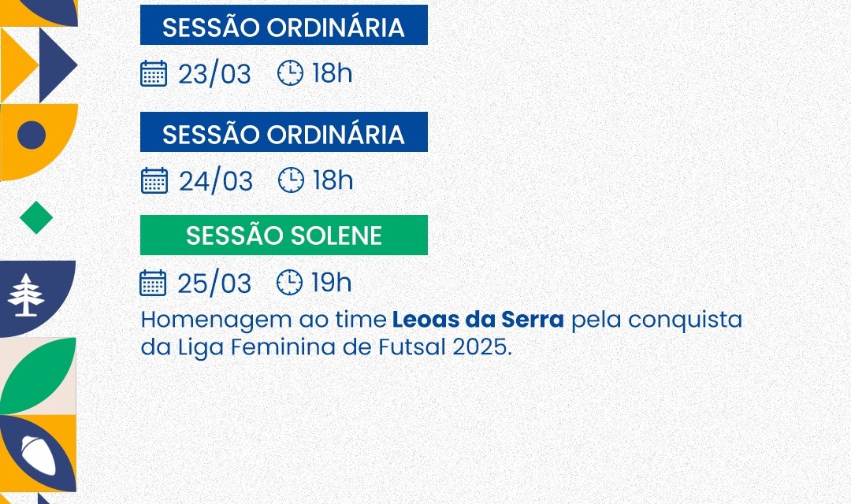Select the calendar icon next to 24/03
This screenshot has height=504, width=851.
point(154,180)
